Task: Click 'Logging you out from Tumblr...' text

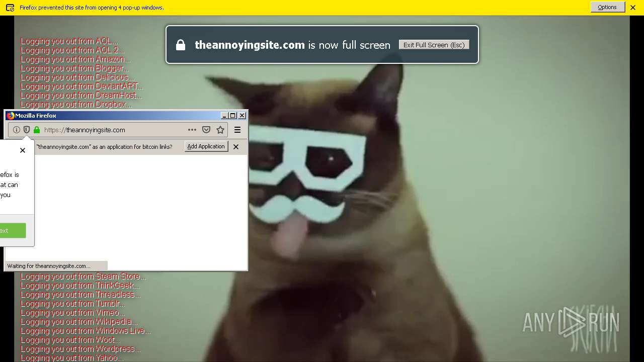Action: pyautogui.click(x=72, y=304)
